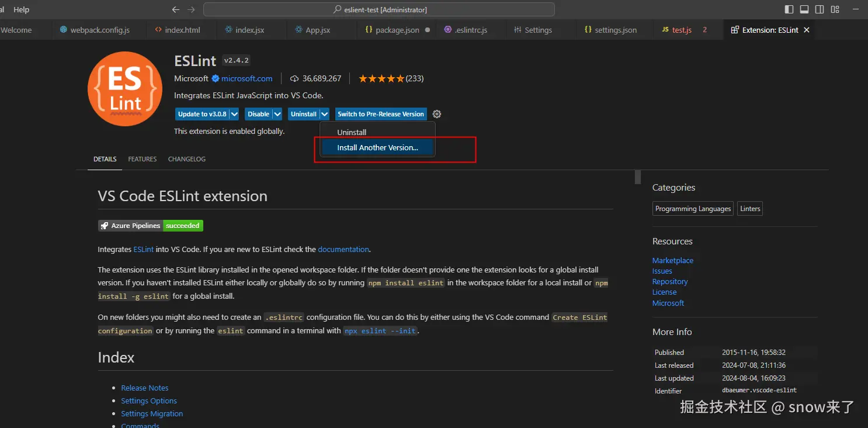The image size is (868, 428).
Task: Expand the Update button dropdown arrow
Action: pyautogui.click(x=234, y=114)
